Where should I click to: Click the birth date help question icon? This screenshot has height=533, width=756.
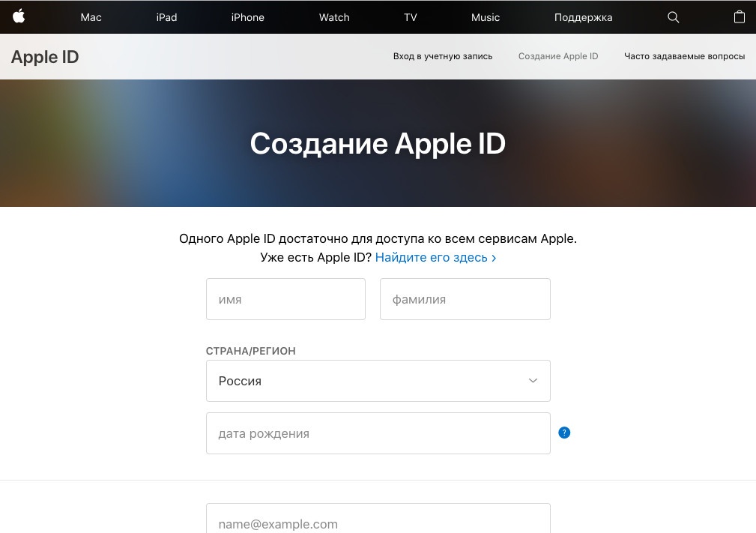click(x=564, y=433)
